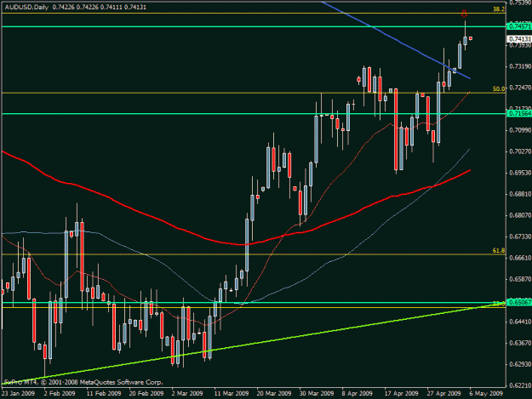This screenshot has height=399, width=532.
Task: Click the 20 Feb 2009 date label
Action: pos(146,394)
